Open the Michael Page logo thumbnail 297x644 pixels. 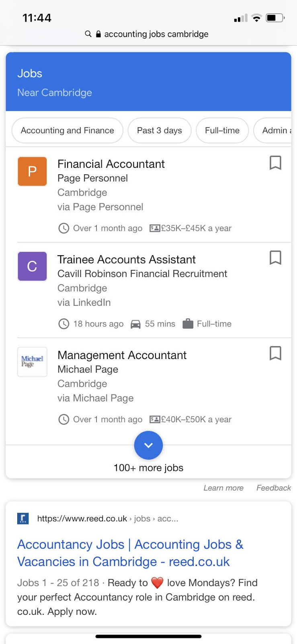pyautogui.click(x=32, y=362)
